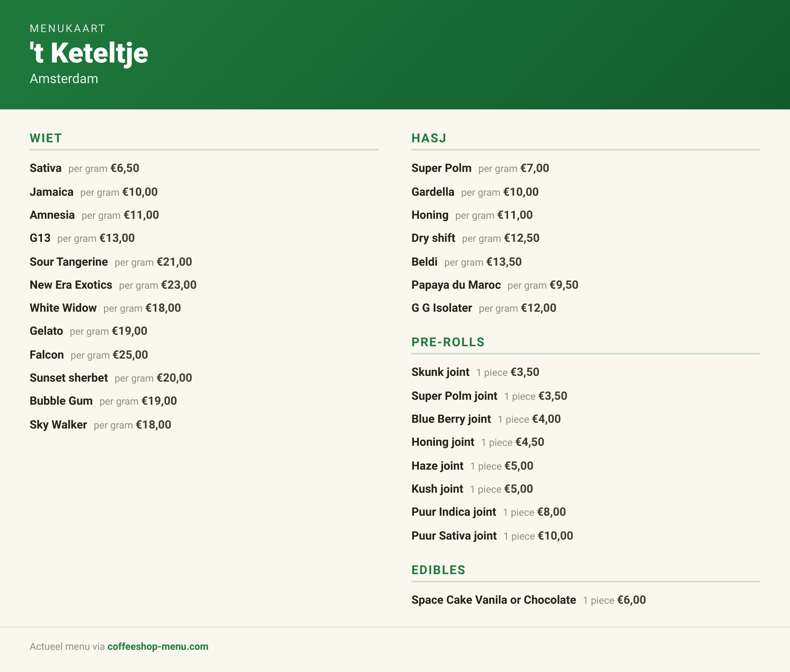Viewport: 790px width, 672px height.
Task: Click the Papaya du Maroc item
Action: pyautogui.click(x=456, y=285)
